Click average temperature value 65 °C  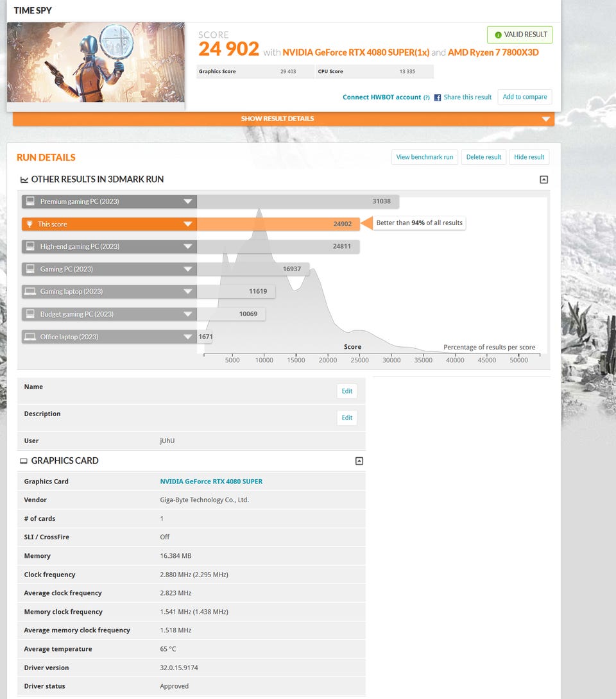pyautogui.click(x=167, y=649)
